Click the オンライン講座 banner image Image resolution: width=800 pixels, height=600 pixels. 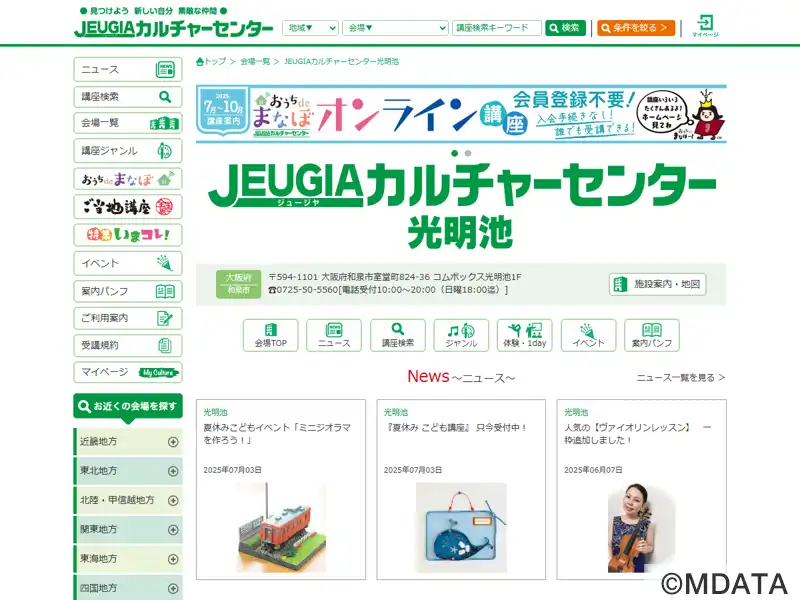click(461, 114)
